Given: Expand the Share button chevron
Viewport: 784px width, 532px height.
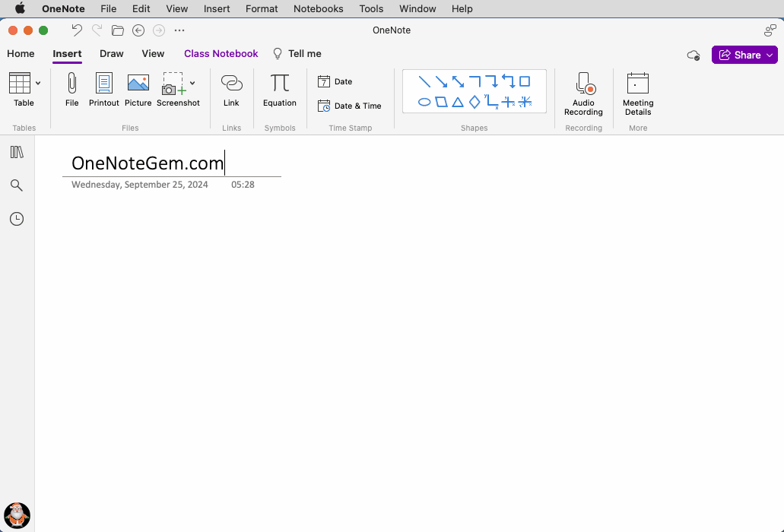Looking at the screenshot, I should (770, 55).
